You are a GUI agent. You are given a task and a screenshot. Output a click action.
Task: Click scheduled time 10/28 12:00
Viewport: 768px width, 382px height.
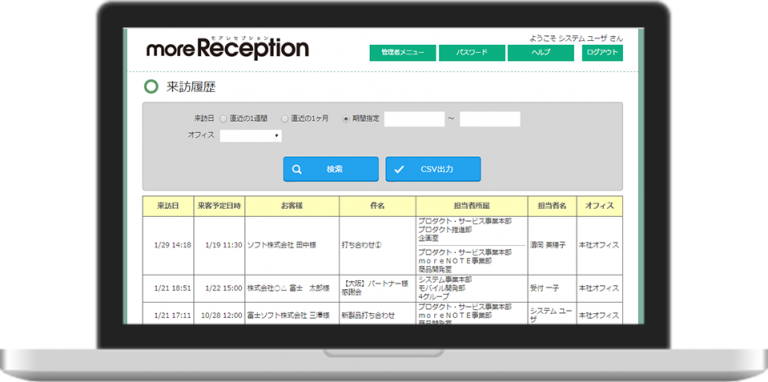tap(222, 316)
